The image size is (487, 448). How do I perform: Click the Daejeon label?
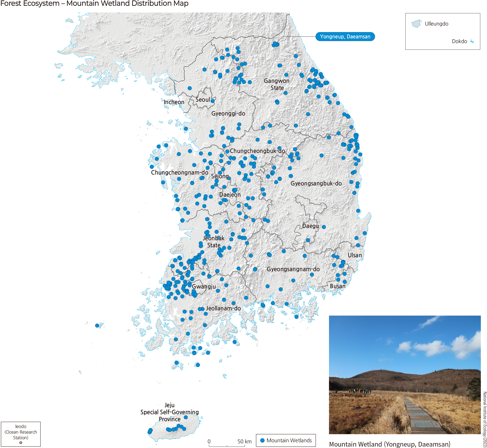tap(230, 195)
